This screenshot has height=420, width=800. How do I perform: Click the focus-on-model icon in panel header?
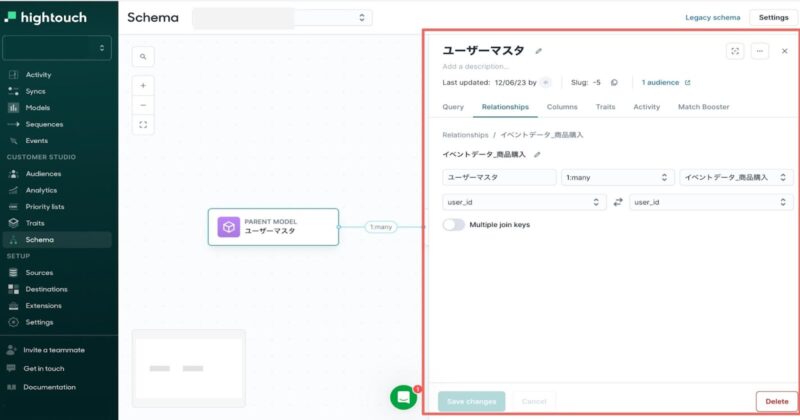[x=735, y=51]
